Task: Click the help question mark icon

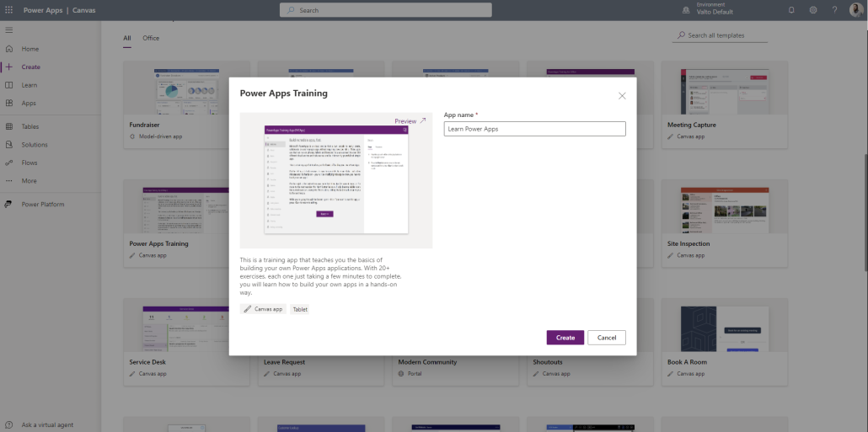Action: [834, 10]
